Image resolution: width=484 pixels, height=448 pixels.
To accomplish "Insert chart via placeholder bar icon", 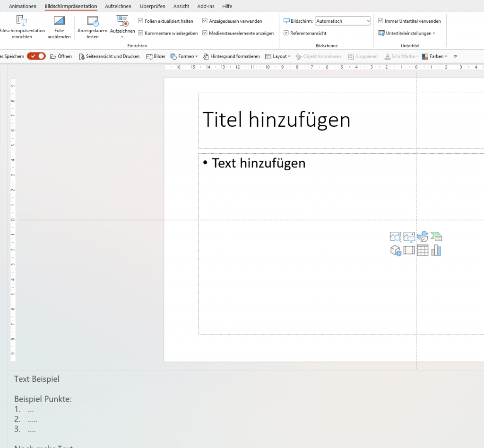I will pos(436,250).
